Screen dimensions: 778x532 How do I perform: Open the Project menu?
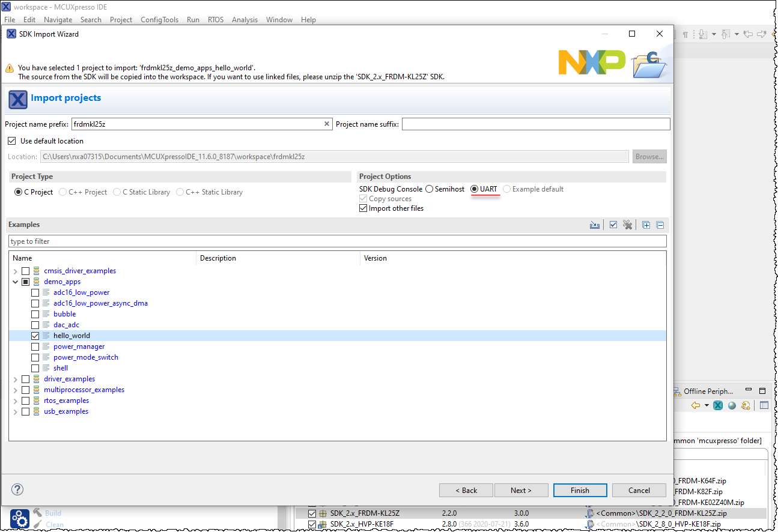tap(121, 19)
